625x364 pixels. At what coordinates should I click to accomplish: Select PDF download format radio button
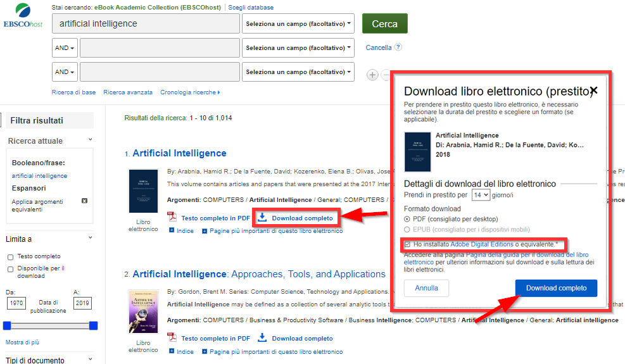click(407, 219)
